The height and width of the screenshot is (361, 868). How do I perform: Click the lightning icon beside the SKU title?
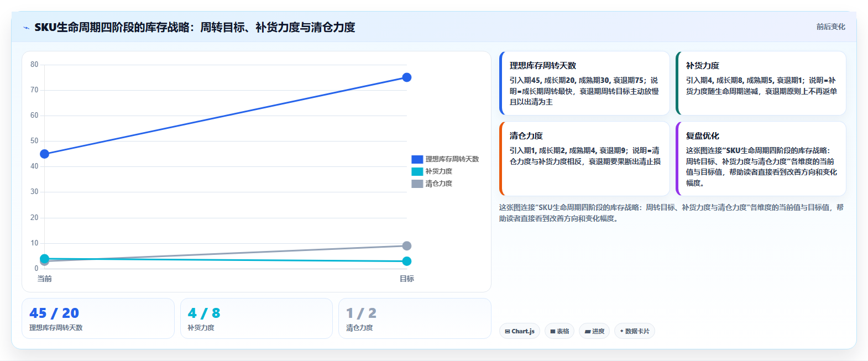pos(26,28)
